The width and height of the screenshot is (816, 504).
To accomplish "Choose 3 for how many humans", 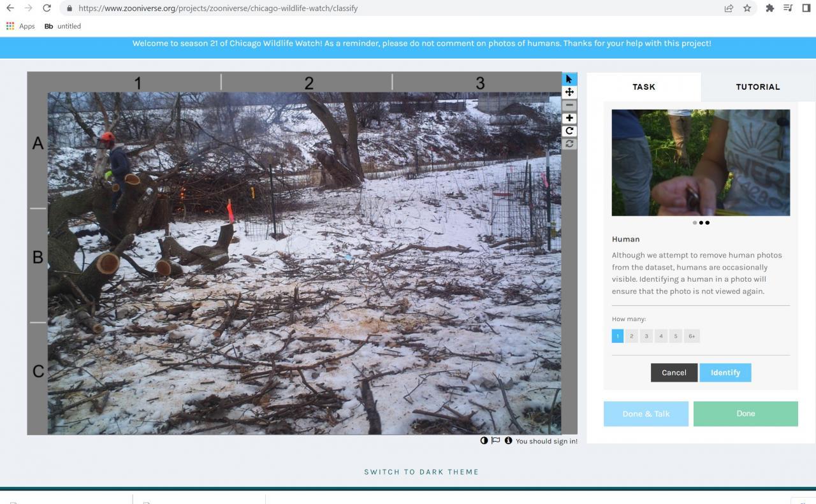I will tap(646, 336).
